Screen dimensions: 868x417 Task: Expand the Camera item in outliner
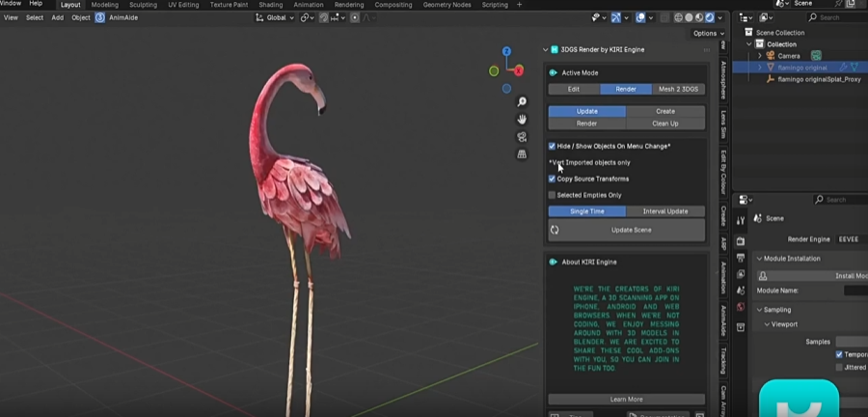coord(760,56)
